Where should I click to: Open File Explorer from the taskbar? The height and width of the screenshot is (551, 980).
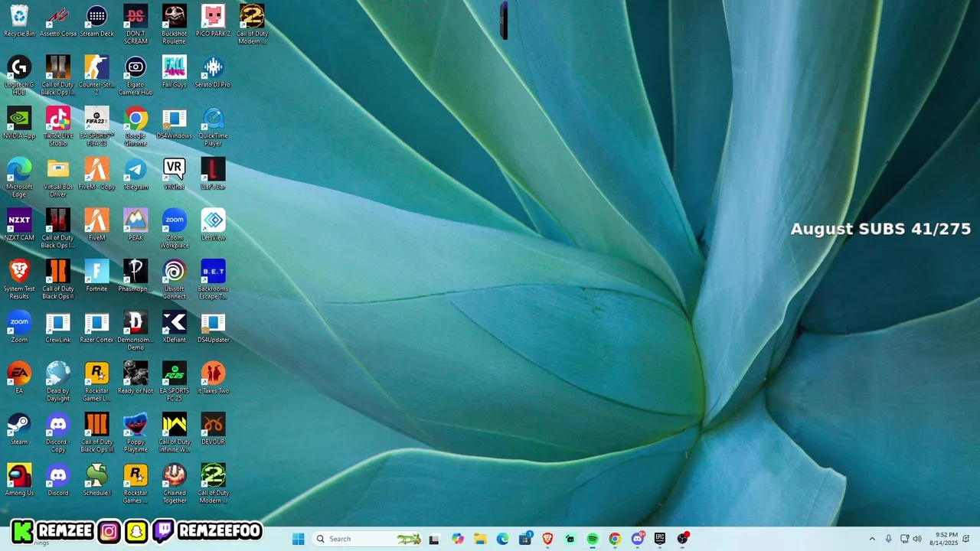point(480,539)
